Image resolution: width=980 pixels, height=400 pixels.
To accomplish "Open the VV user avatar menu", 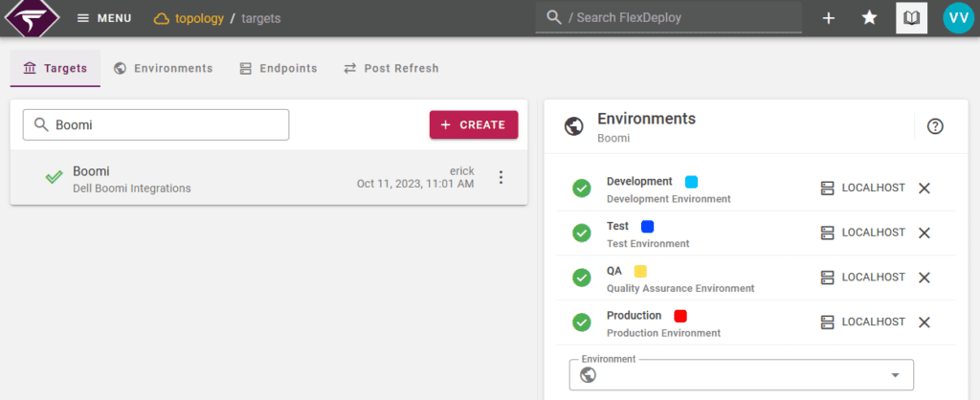I will pyautogui.click(x=957, y=18).
